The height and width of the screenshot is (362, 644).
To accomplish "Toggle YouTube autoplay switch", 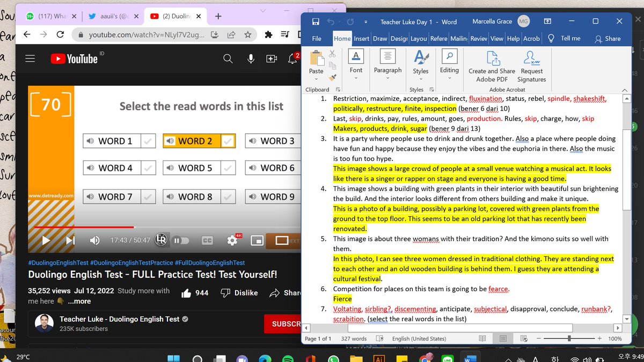I will [181, 241].
